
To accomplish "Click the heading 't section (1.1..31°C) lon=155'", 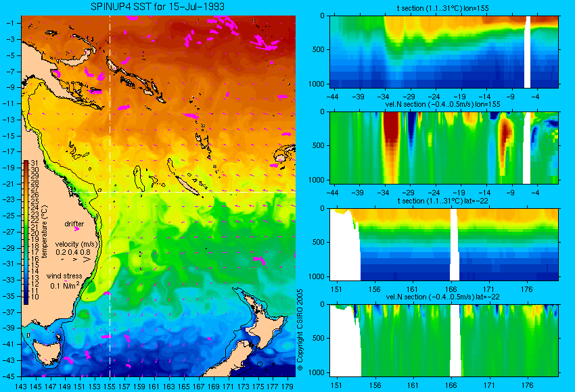I will tap(442, 8).
